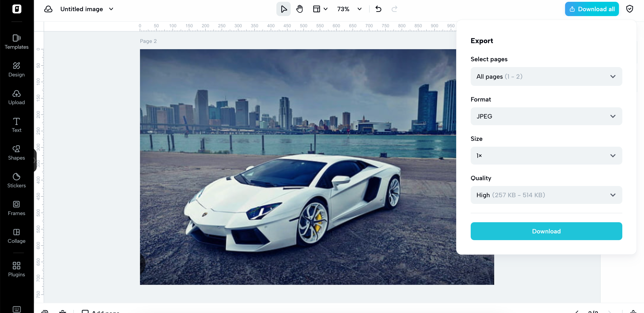The width and height of the screenshot is (644, 313).
Task: Open the Stickers panel
Action: tap(17, 180)
